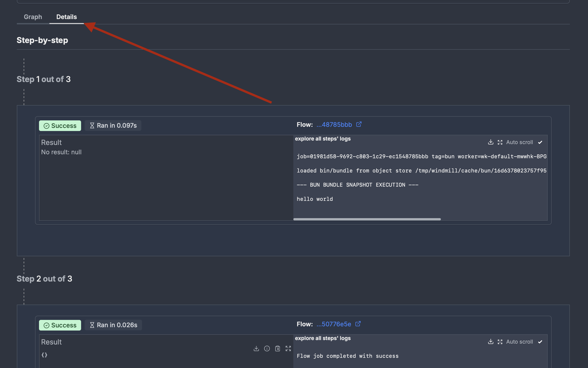588x368 pixels.
Task: Click the 'Step 1 out of 3' heading
Action: 43,79
